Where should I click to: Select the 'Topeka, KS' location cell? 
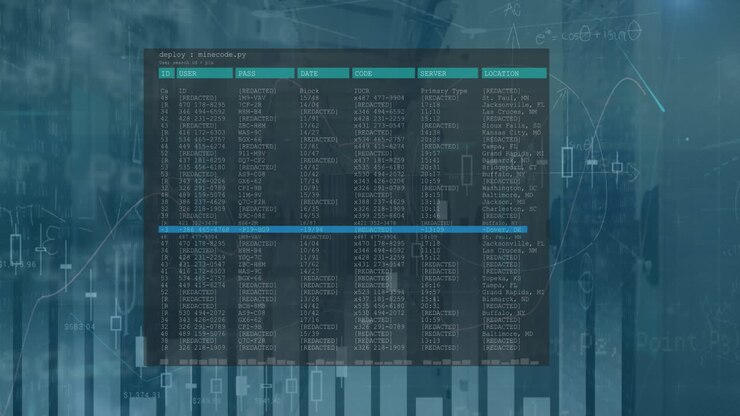[501, 279]
